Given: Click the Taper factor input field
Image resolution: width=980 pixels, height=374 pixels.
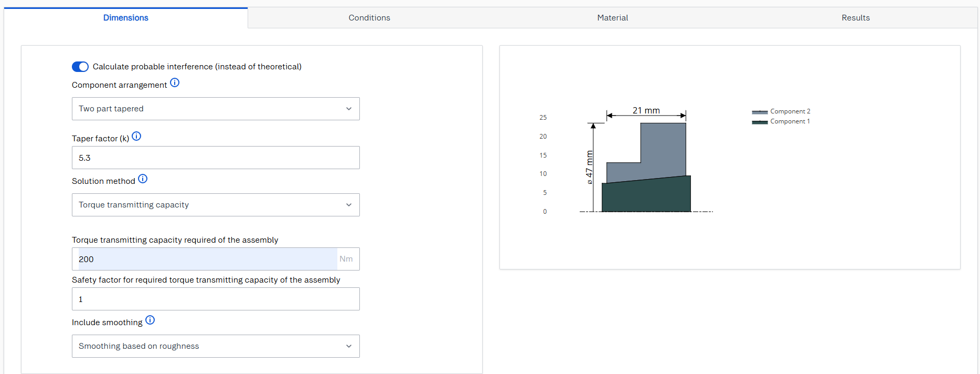Looking at the screenshot, I should [216, 158].
